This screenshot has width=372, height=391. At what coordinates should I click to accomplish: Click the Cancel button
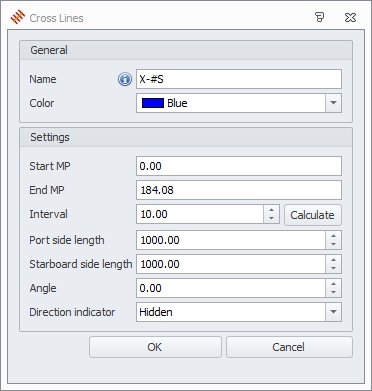pyautogui.click(x=289, y=347)
